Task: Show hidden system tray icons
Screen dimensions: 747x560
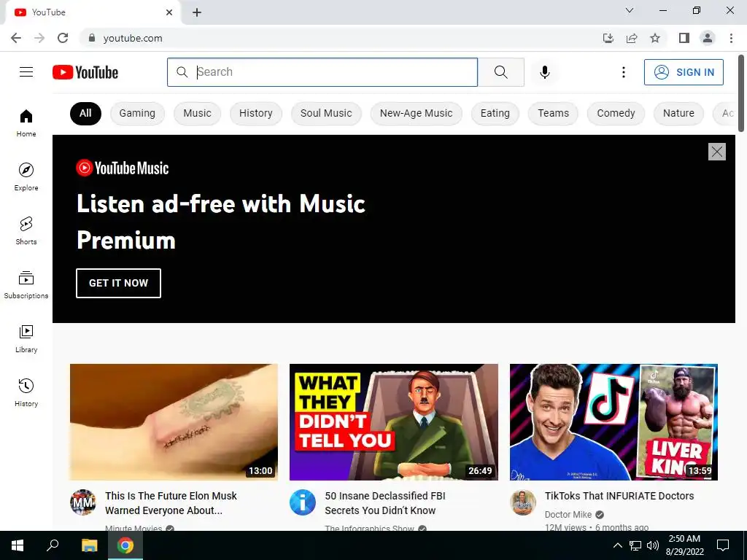Action: tap(617, 545)
